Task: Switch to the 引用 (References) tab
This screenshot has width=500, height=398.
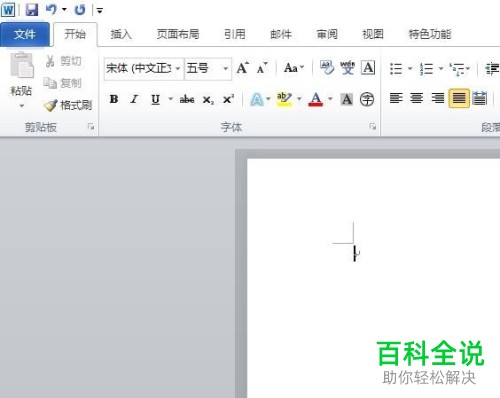Action: pos(235,34)
